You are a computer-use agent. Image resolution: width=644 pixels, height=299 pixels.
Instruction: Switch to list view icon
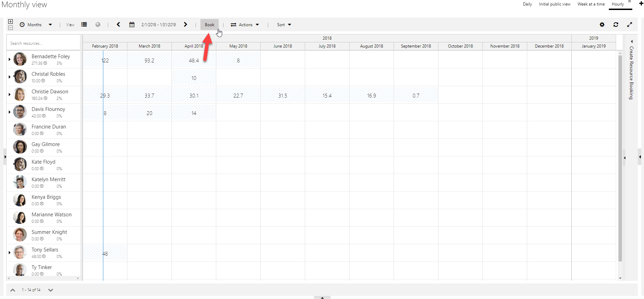[x=84, y=25]
